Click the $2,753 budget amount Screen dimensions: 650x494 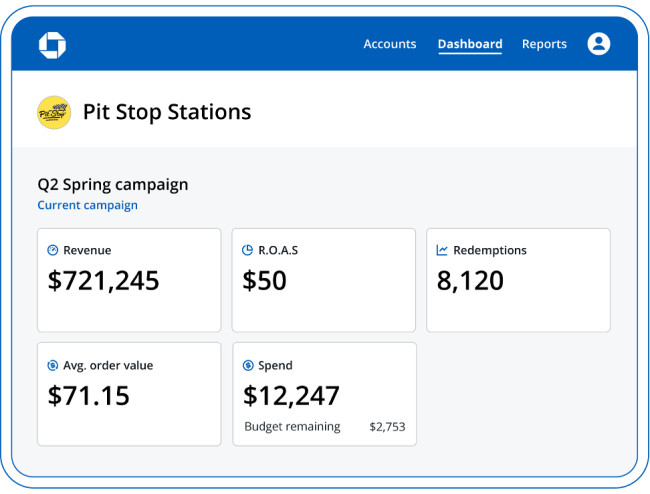click(x=388, y=427)
